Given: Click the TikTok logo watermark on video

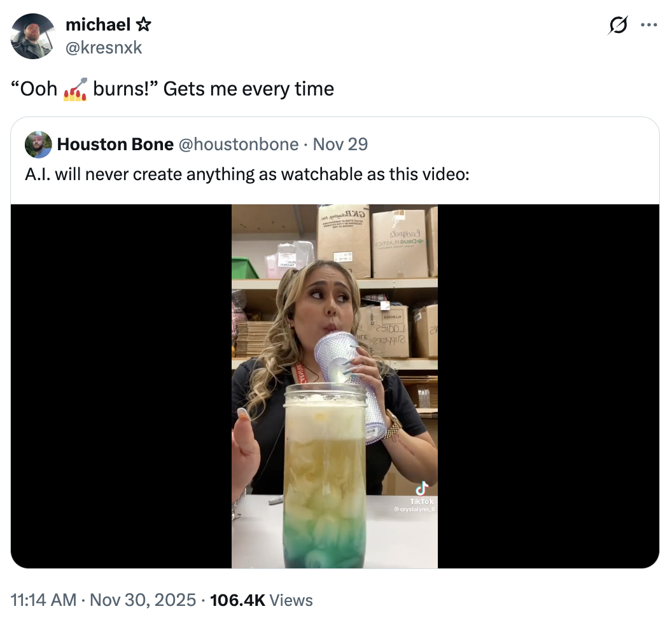Looking at the screenshot, I should point(422,489).
